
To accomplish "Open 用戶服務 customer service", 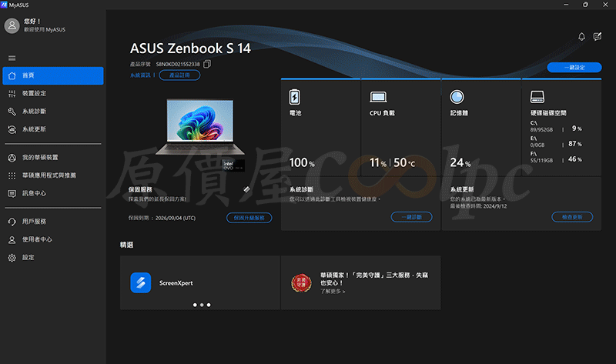I will coord(53,222).
